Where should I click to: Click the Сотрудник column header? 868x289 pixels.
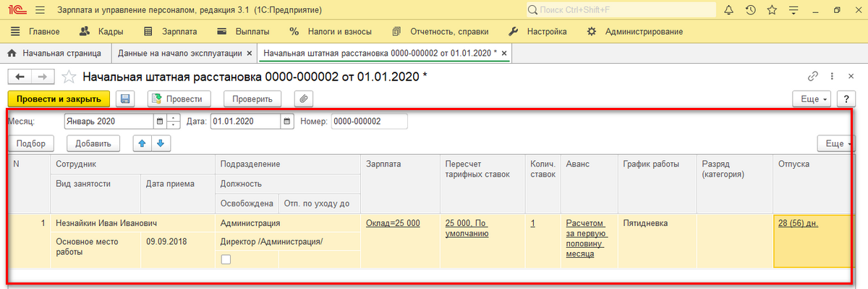132,164
